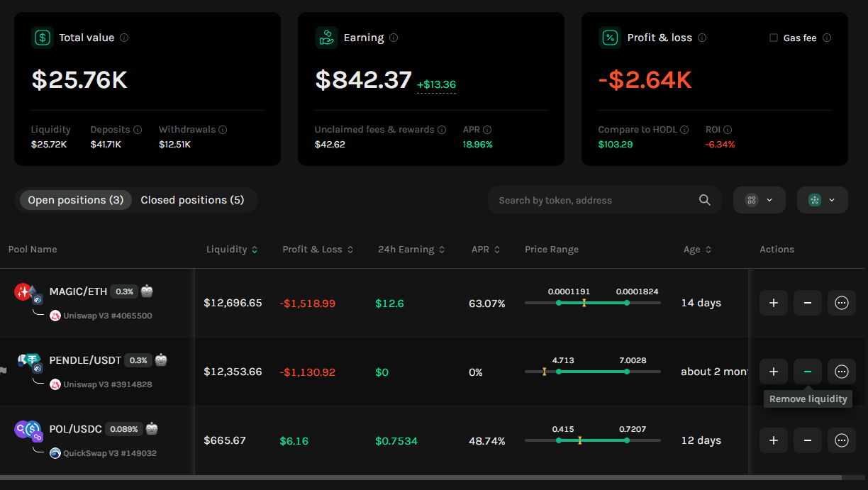Screen dimensions: 868x490
Task: Remove liquidity from PENDLE/USDT position
Action: [808, 372]
